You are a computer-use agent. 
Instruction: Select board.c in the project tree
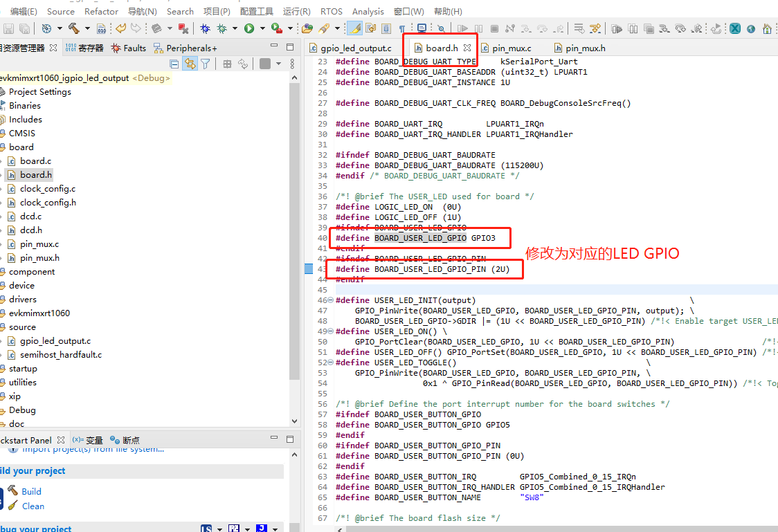click(x=35, y=161)
